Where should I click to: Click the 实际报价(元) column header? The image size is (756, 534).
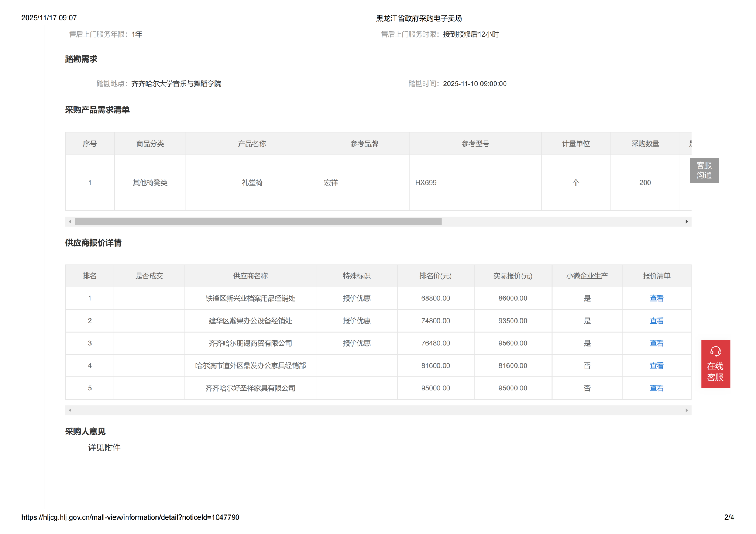click(512, 276)
